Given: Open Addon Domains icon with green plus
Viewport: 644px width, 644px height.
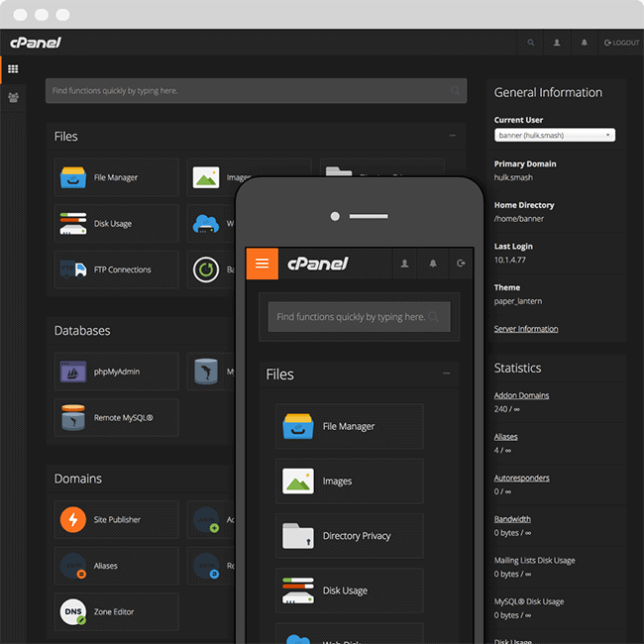Looking at the screenshot, I should 206,519.
